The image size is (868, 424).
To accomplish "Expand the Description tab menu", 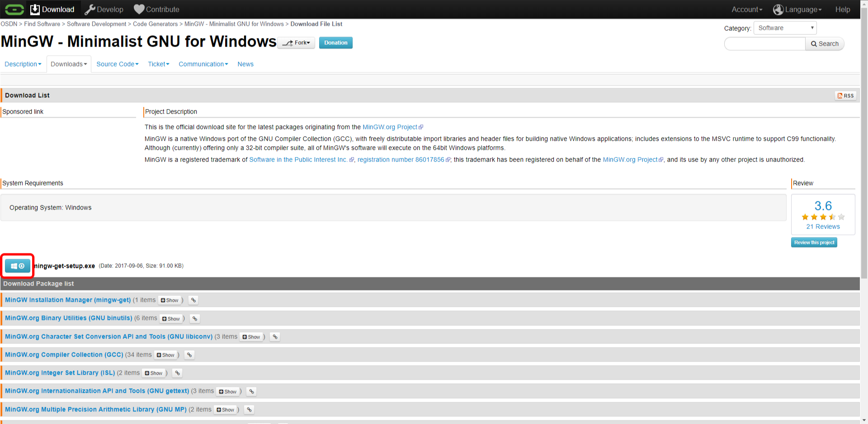I will 23,64.
